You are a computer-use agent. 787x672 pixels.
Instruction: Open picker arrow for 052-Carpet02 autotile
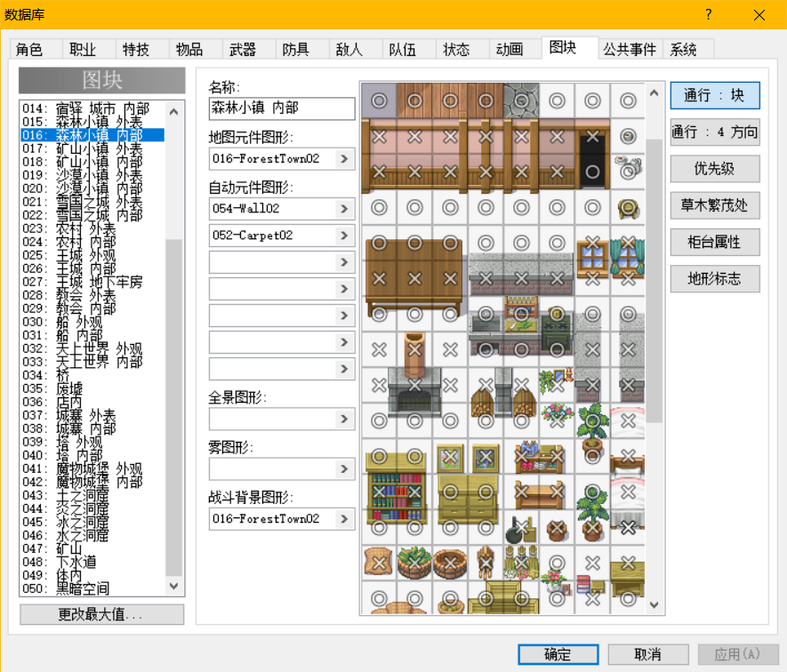point(344,236)
